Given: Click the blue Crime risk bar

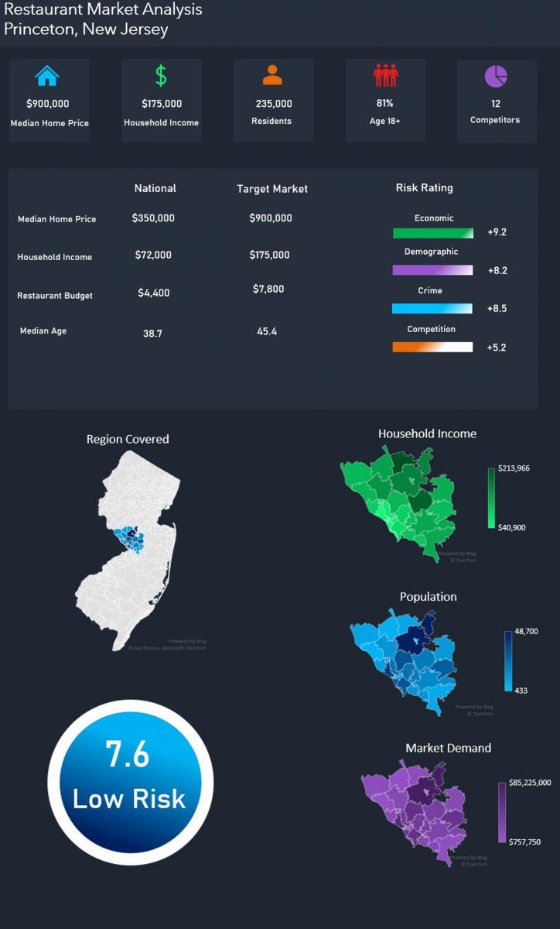Looking at the screenshot, I should (432, 308).
